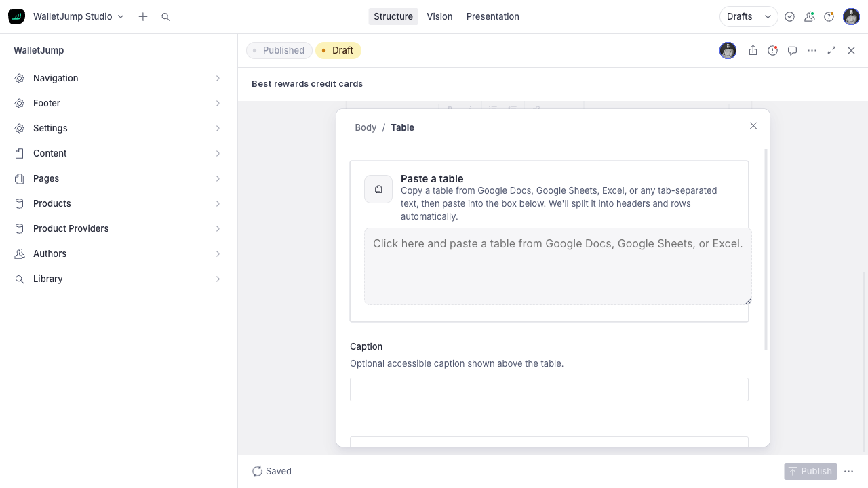Open Products in the sidebar
The image size is (868, 488).
pyautogui.click(x=119, y=203)
